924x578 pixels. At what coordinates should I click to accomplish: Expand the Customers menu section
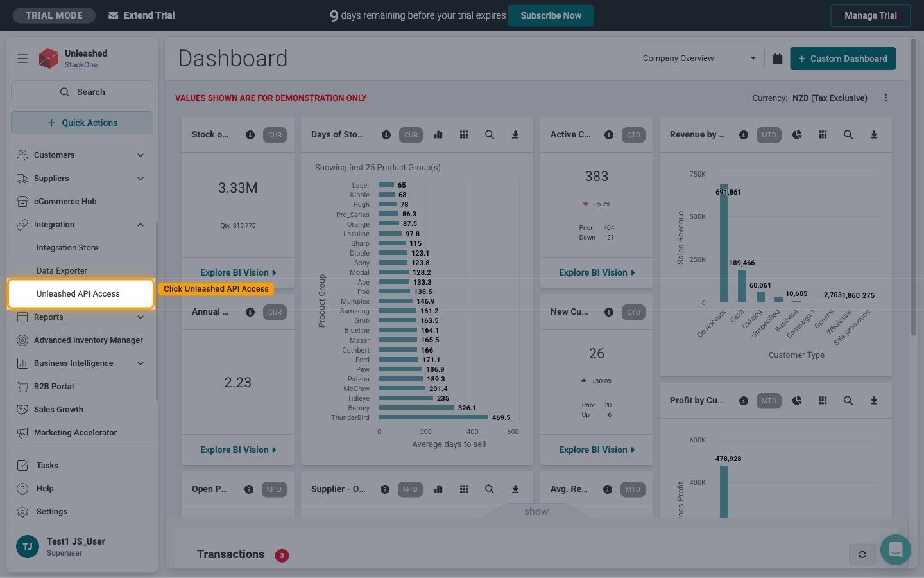pyautogui.click(x=81, y=155)
